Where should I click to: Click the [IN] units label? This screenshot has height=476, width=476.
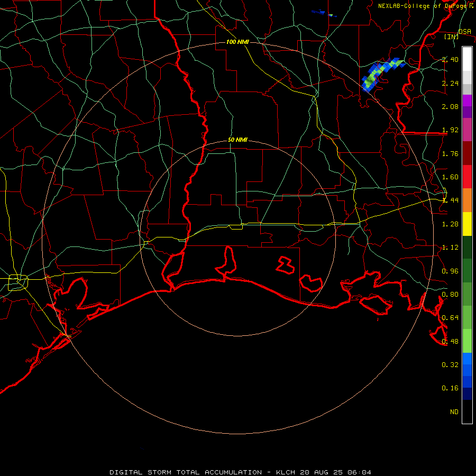(451, 36)
